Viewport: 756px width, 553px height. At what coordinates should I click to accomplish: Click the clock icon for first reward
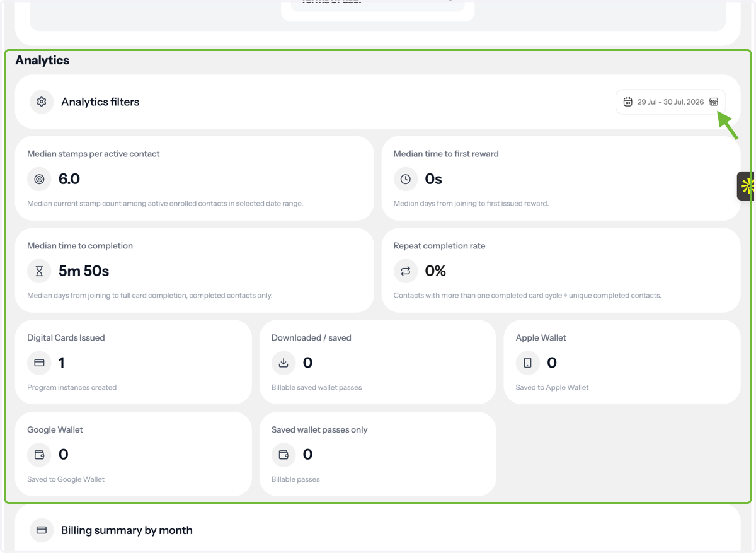406,179
